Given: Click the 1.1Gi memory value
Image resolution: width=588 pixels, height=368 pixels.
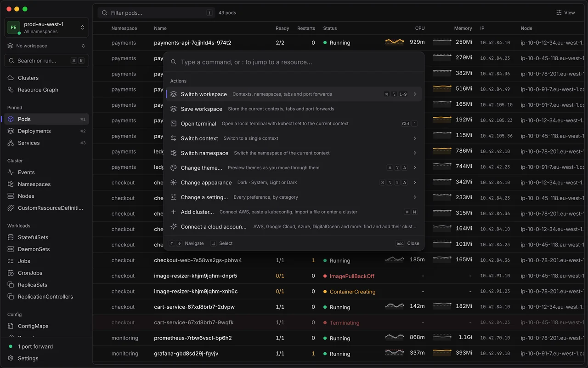Looking at the screenshot, I should tap(465, 337).
